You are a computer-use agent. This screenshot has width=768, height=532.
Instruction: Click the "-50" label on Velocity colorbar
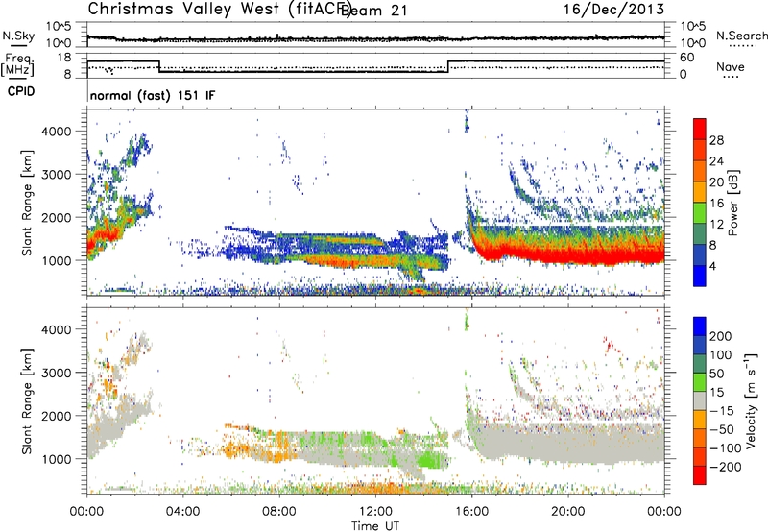tap(722, 429)
